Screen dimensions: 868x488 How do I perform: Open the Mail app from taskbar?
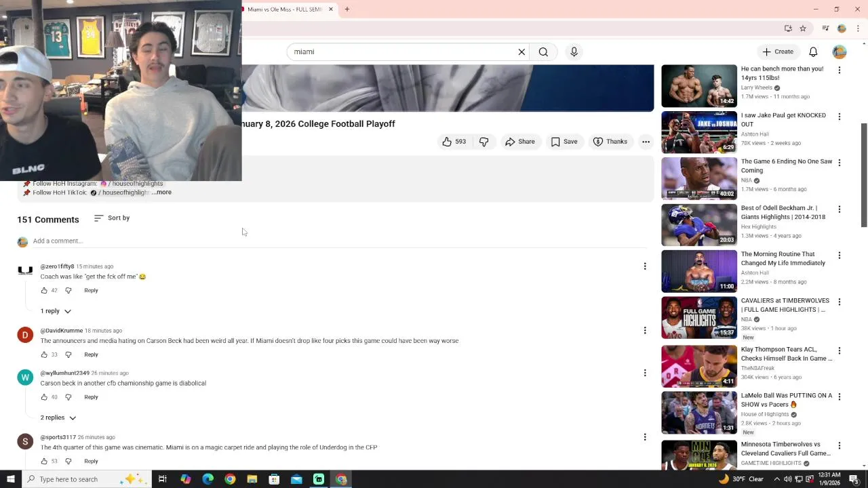pos(296,479)
